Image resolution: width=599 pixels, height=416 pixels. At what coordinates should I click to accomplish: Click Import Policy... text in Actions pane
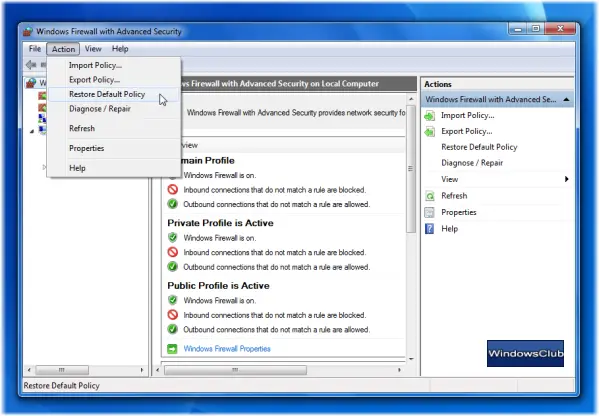tap(468, 116)
